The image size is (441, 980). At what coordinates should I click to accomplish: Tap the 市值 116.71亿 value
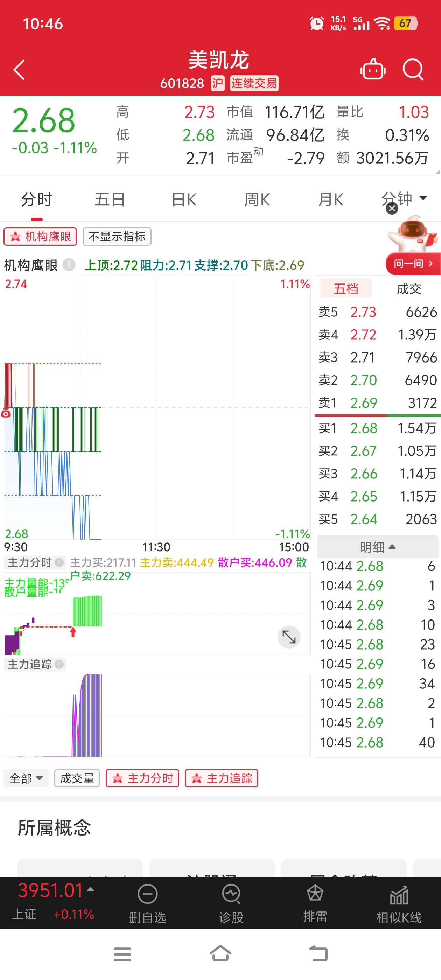point(294,112)
